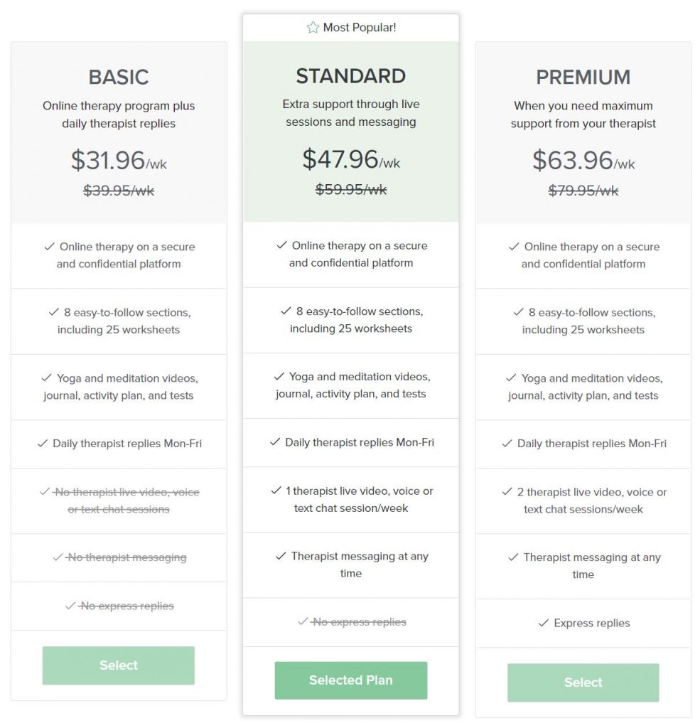This screenshot has height=728, width=700.
Task: Click the Most Popular! label text
Action: coord(360,28)
